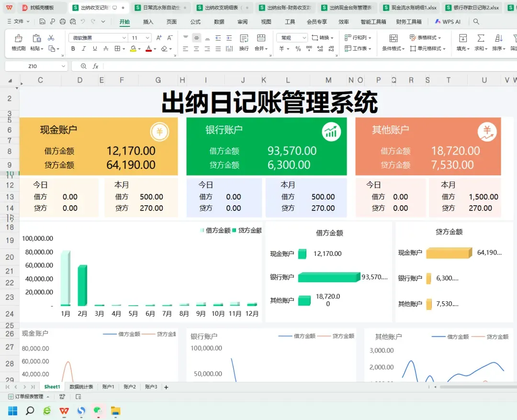This screenshot has height=420, width=517.
Task: Expand the quick access toolbar customize arrow
Action: pyautogui.click(x=103, y=22)
